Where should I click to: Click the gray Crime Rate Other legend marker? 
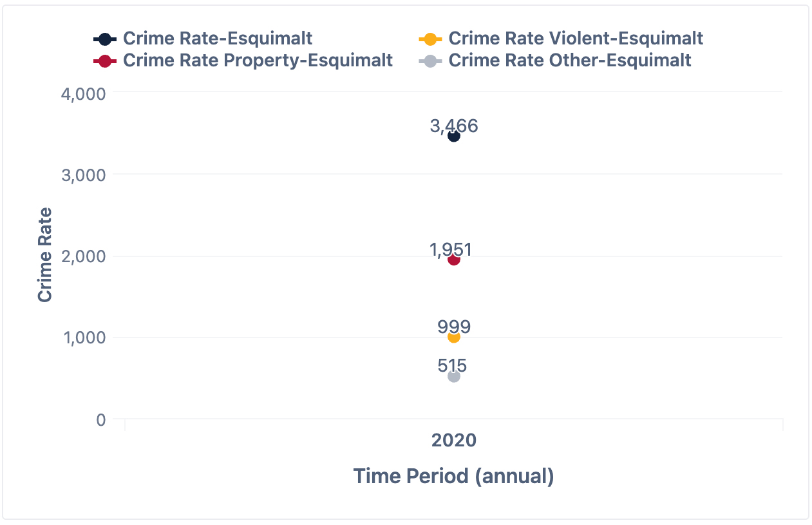[430, 61]
